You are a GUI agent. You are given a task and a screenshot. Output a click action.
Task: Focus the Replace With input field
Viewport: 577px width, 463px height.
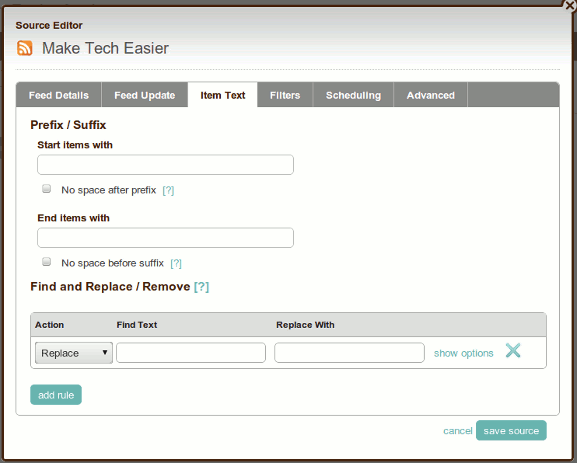(349, 353)
